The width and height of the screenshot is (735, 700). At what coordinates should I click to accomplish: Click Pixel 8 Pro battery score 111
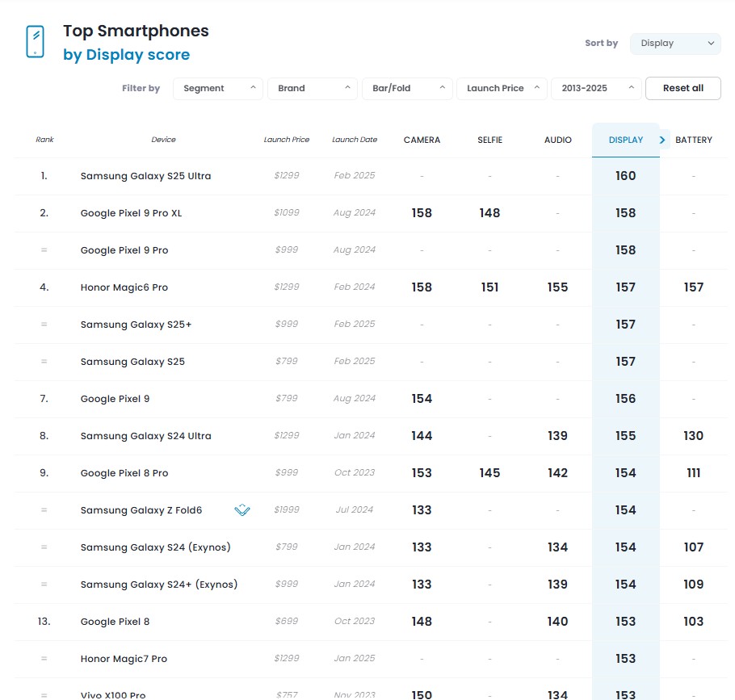coord(694,473)
